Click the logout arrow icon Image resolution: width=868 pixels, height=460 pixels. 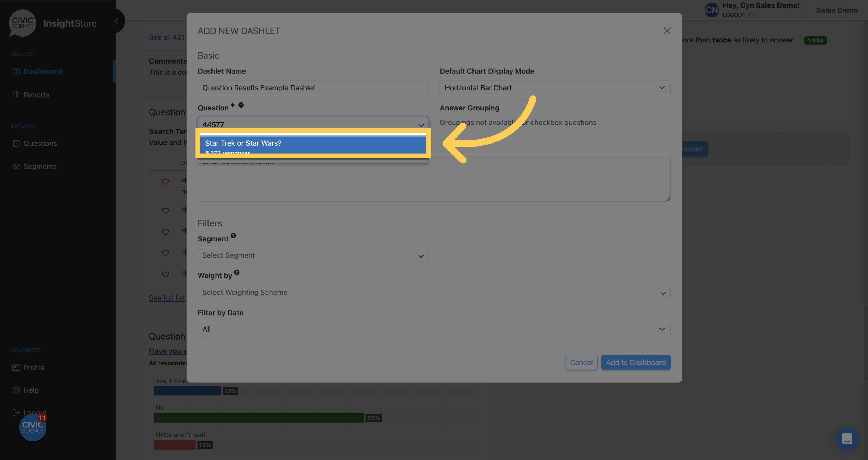(753, 15)
